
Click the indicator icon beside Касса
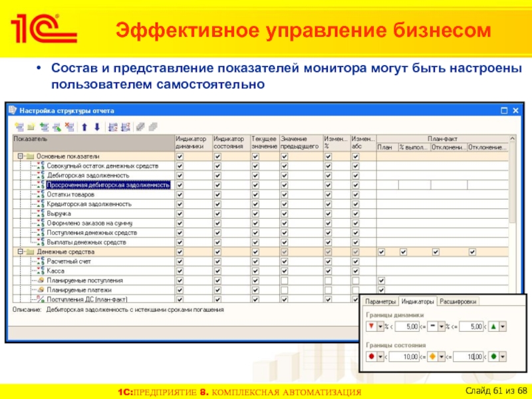tap(41, 271)
